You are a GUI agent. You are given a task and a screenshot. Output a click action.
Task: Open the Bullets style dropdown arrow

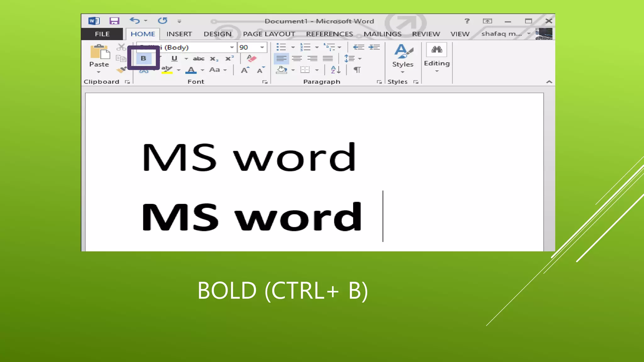293,47
